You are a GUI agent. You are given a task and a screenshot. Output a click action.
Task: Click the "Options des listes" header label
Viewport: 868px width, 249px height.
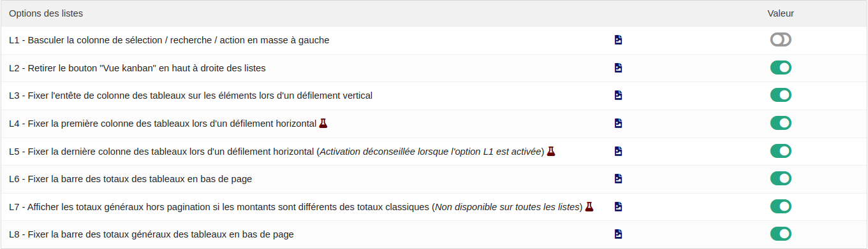[46, 13]
